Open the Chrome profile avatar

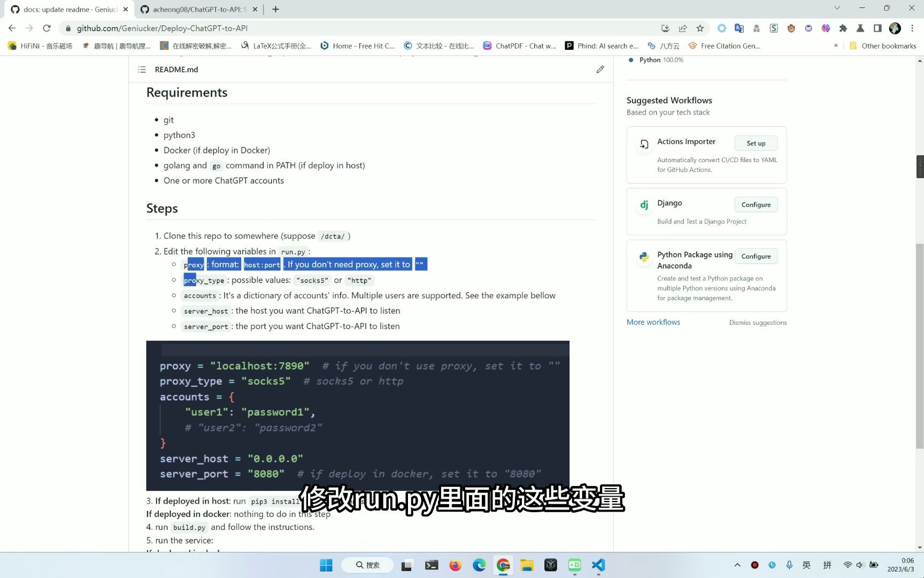(895, 28)
